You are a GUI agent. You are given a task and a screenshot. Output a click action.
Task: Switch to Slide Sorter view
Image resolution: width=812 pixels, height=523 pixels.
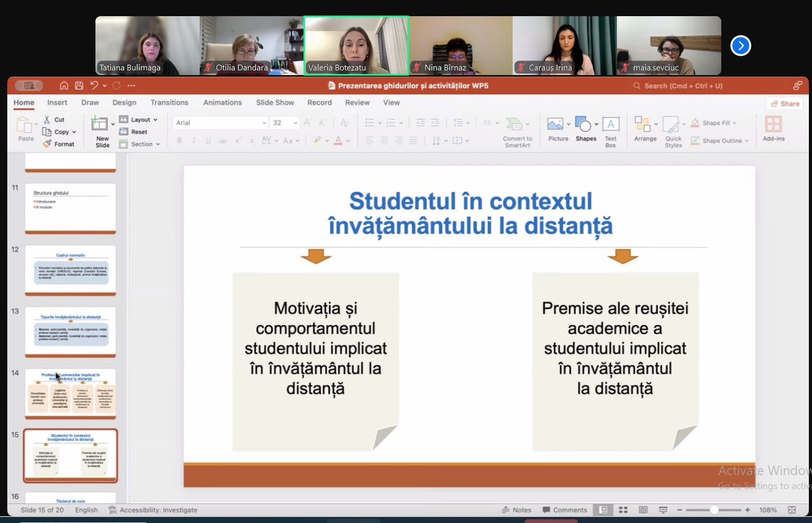coord(623,510)
